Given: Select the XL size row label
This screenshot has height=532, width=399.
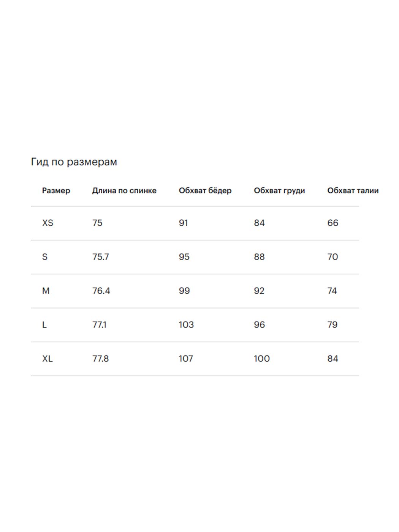Looking at the screenshot, I should [47, 359].
